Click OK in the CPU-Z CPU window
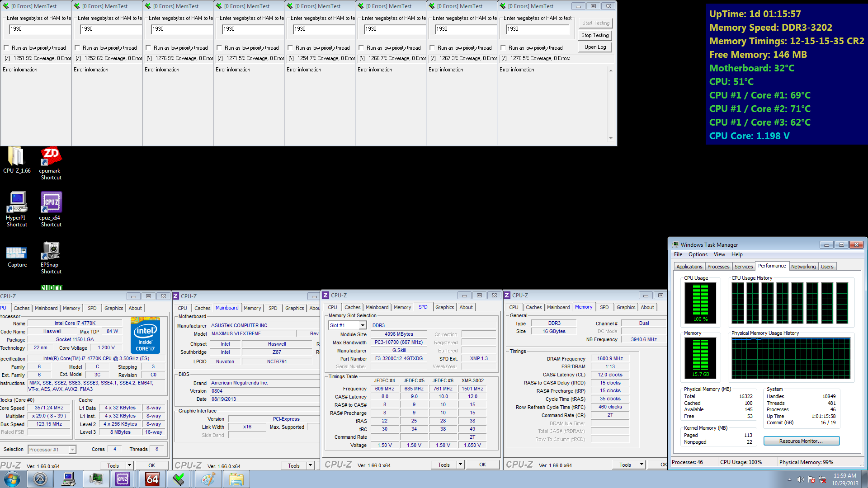 [x=151, y=465]
